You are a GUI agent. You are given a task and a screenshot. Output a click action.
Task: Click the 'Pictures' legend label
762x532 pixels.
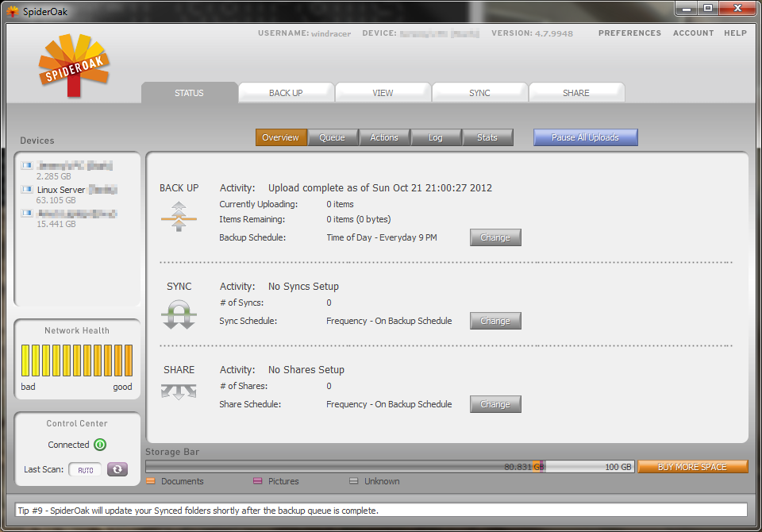[283, 481]
